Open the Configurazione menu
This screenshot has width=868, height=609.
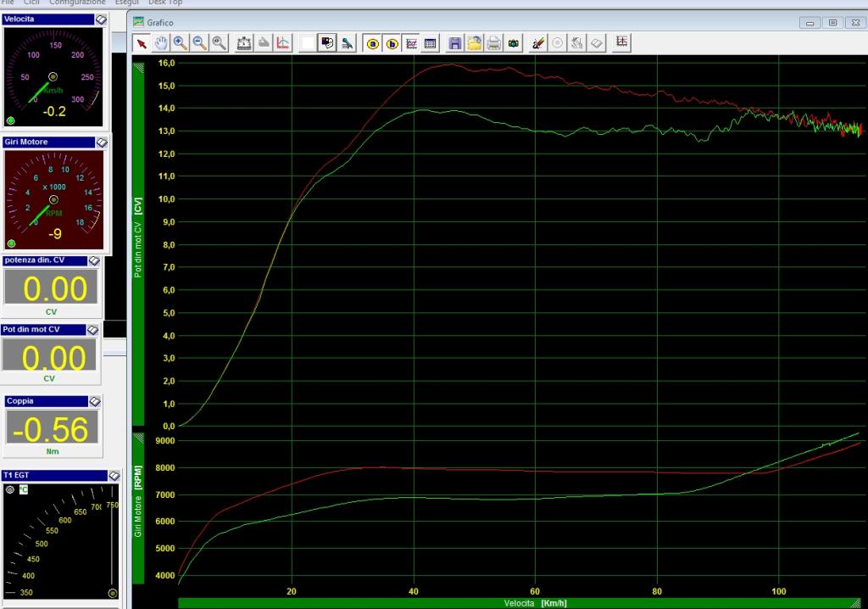point(77,3)
